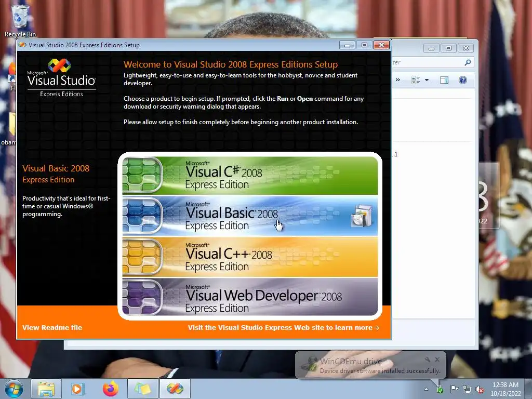Screen dimensions: 532x399
Task: Click the search magnifier in Explorer window
Action: click(x=468, y=62)
